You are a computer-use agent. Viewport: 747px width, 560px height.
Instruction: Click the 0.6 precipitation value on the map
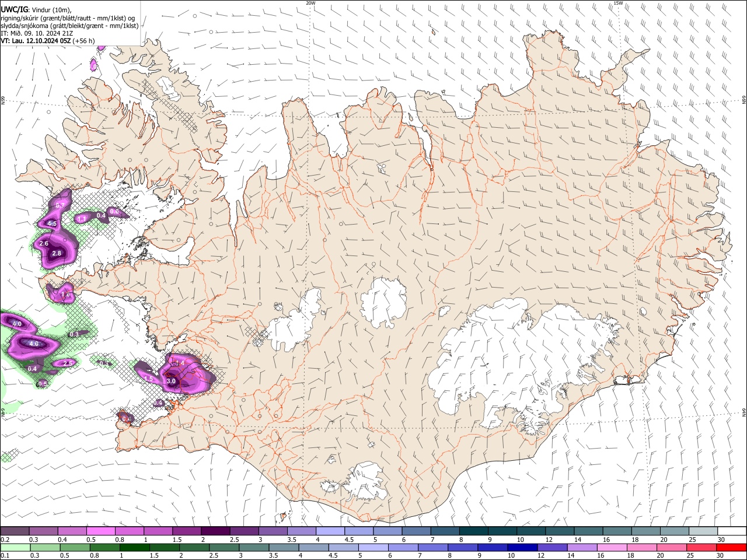click(x=114, y=212)
